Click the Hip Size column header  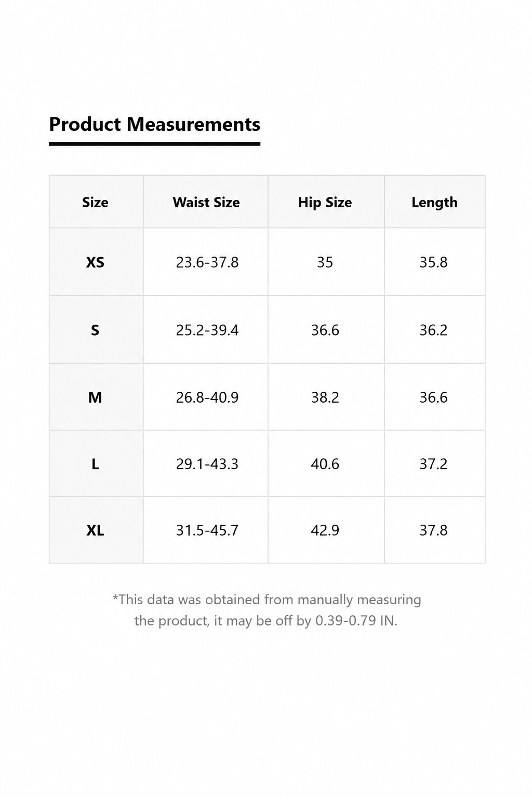pos(325,202)
